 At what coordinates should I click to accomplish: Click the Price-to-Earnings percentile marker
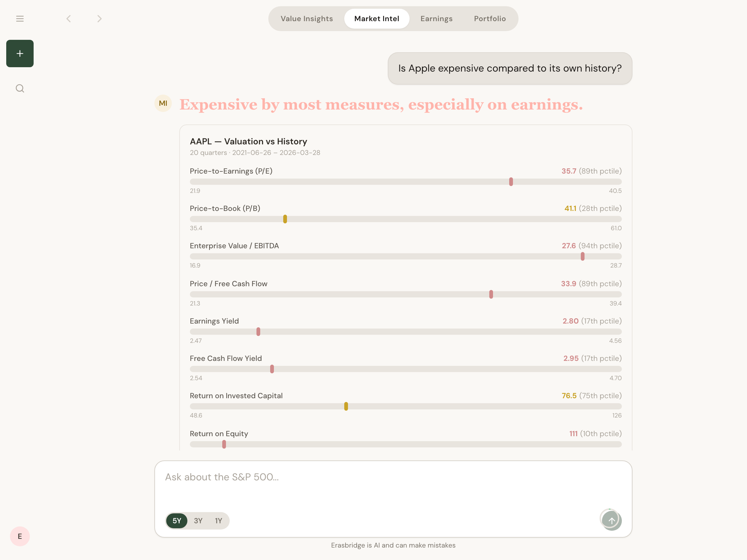pos(511,182)
